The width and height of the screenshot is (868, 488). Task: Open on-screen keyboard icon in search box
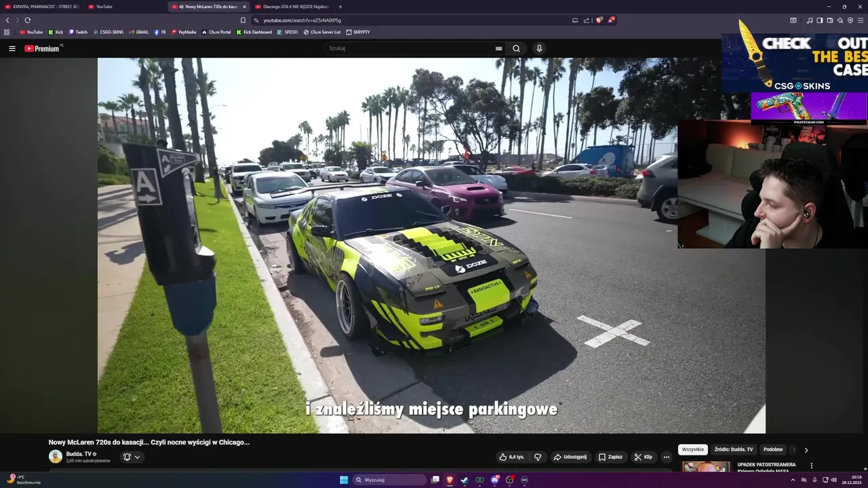(x=498, y=49)
